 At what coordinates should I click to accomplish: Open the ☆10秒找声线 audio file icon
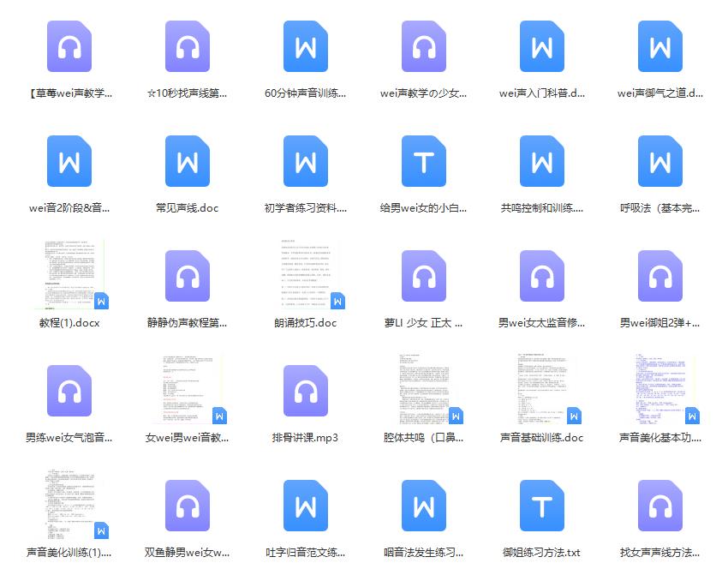coord(187,46)
